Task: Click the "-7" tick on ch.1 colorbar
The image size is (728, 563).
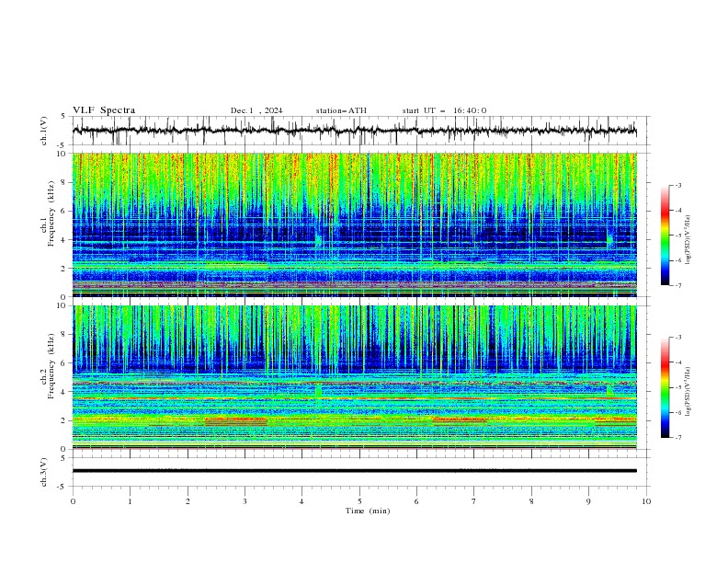Action: tap(677, 285)
